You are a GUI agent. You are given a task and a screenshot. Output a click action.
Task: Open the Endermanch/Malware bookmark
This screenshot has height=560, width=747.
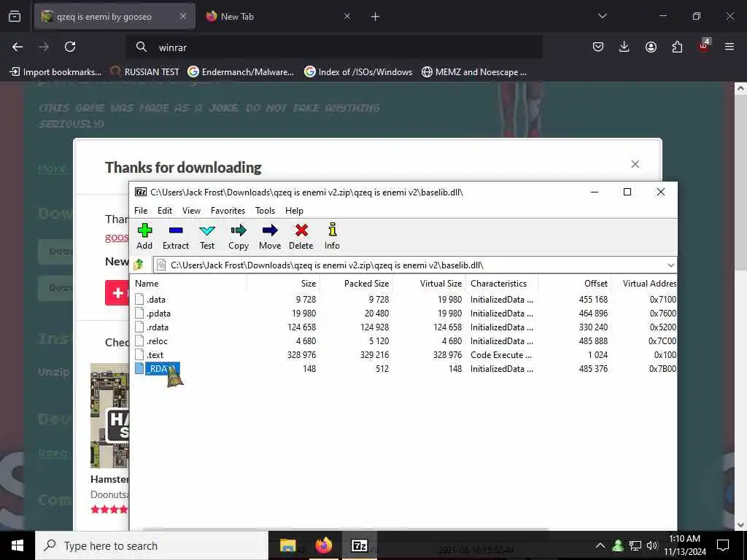pyautogui.click(x=241, y=72)
